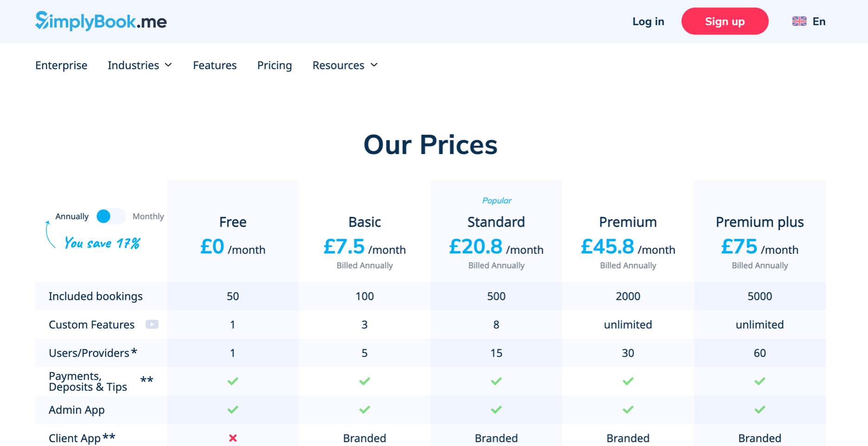This screenshot has width=868, height=446.
Task: Click Free plan Admin App checkmark
Action: 233,410
